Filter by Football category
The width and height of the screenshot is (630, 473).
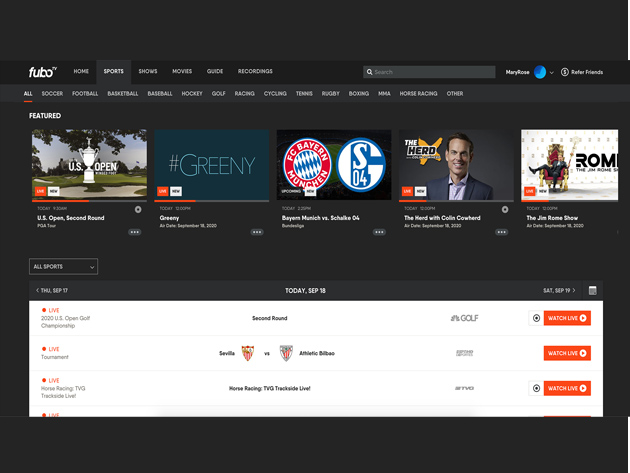(85, 94)
